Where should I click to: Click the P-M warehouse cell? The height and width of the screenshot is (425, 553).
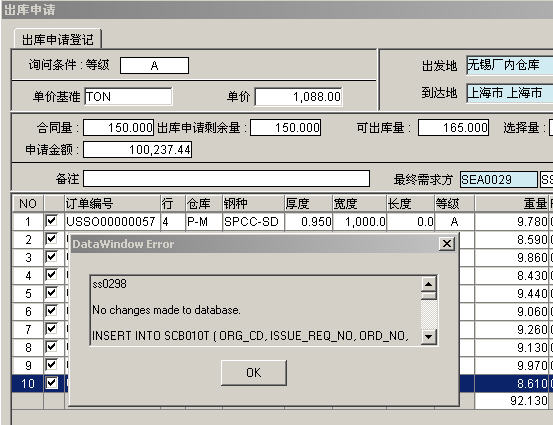[x=204, y=221]
